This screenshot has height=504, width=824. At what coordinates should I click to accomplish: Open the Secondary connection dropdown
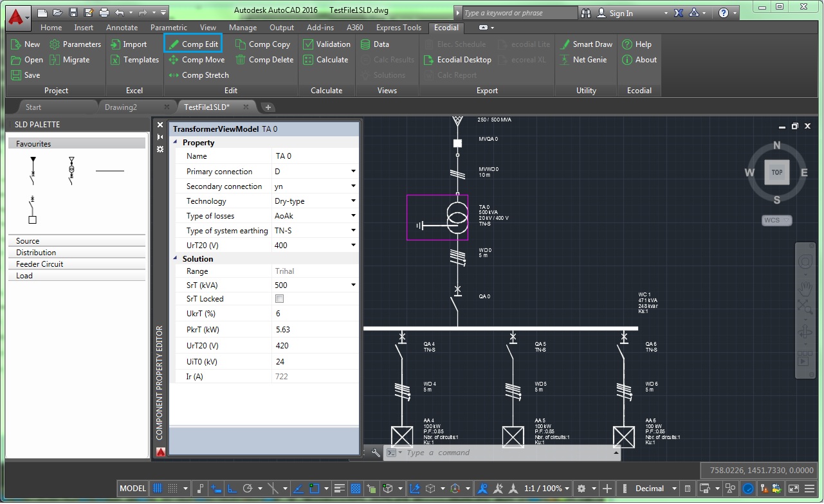click(353, 186)
